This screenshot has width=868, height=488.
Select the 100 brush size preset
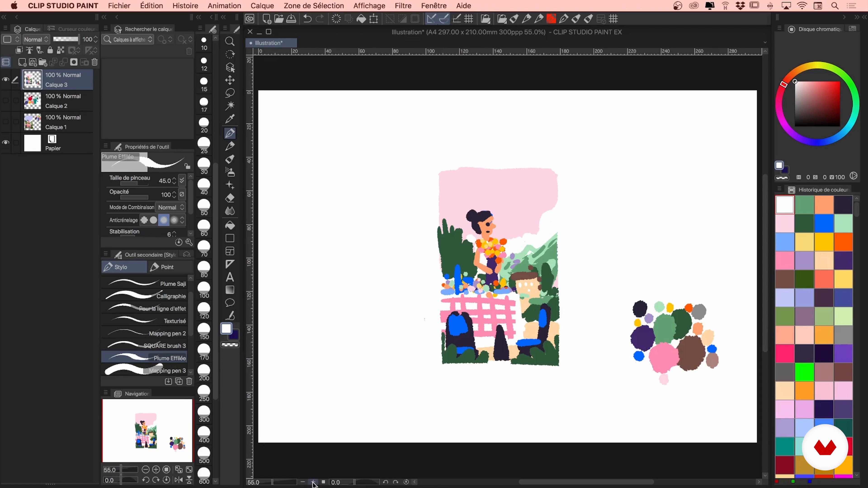(204, 290)
